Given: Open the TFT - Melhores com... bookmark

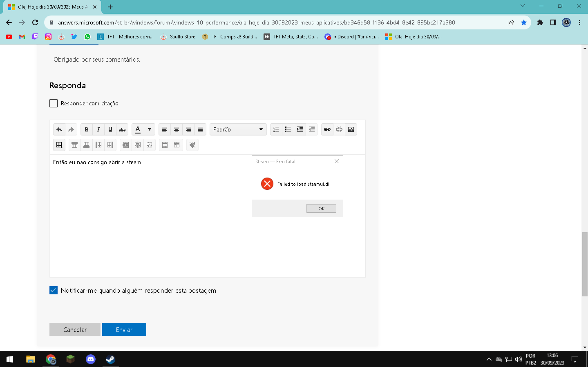Looking at the screenshot, I should click(126, 37).
